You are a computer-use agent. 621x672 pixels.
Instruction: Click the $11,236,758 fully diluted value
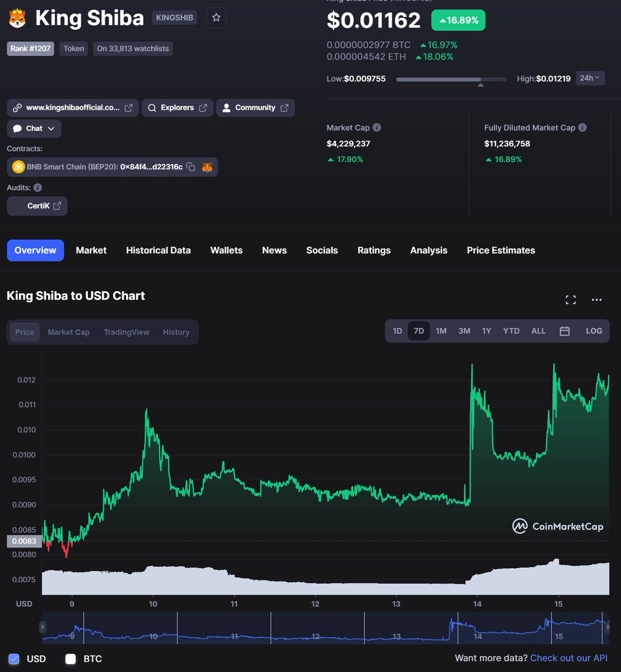coord(507,144)
